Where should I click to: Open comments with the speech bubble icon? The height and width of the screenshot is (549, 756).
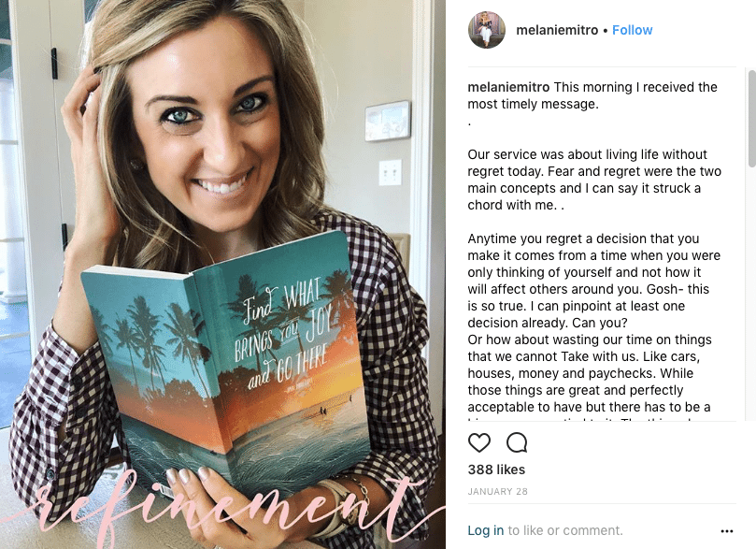point(517,442)
